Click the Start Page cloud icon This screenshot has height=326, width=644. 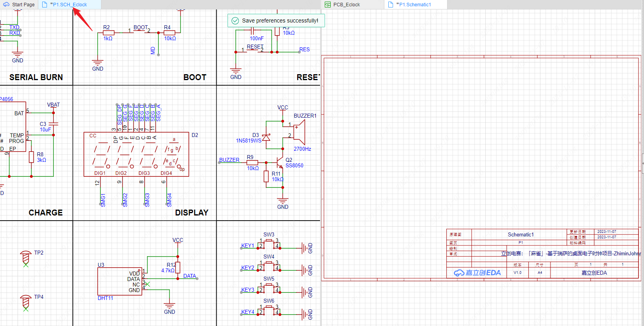click(6, 5)
